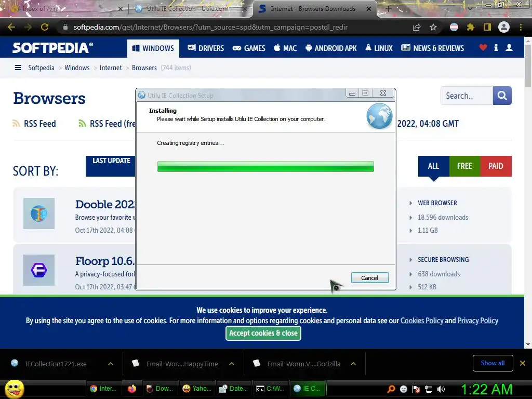The height and width of the screenshot is (399, 532).
Task: Click the user account icon in Softpedia header
Action: point(509,47)
